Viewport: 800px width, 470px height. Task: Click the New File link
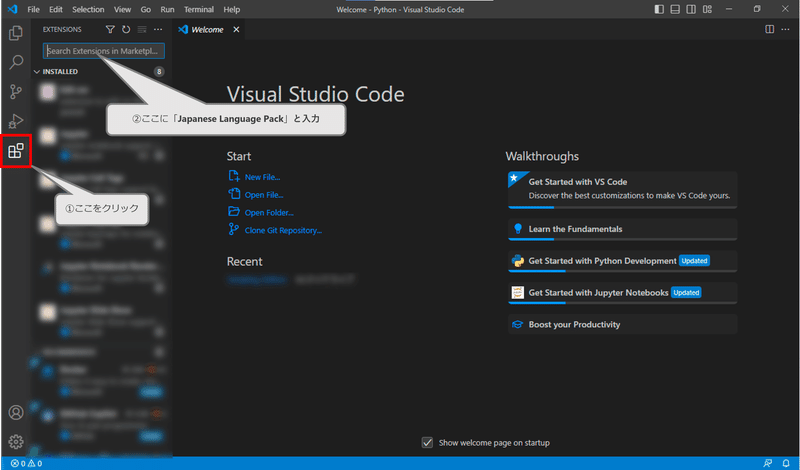262,177
